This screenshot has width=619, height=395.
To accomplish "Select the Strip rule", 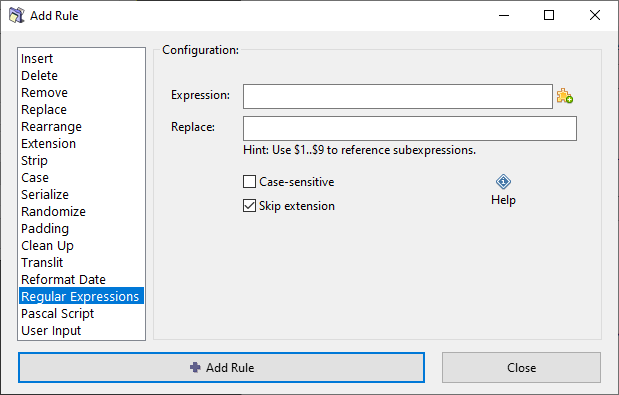I will coord(81,160).
